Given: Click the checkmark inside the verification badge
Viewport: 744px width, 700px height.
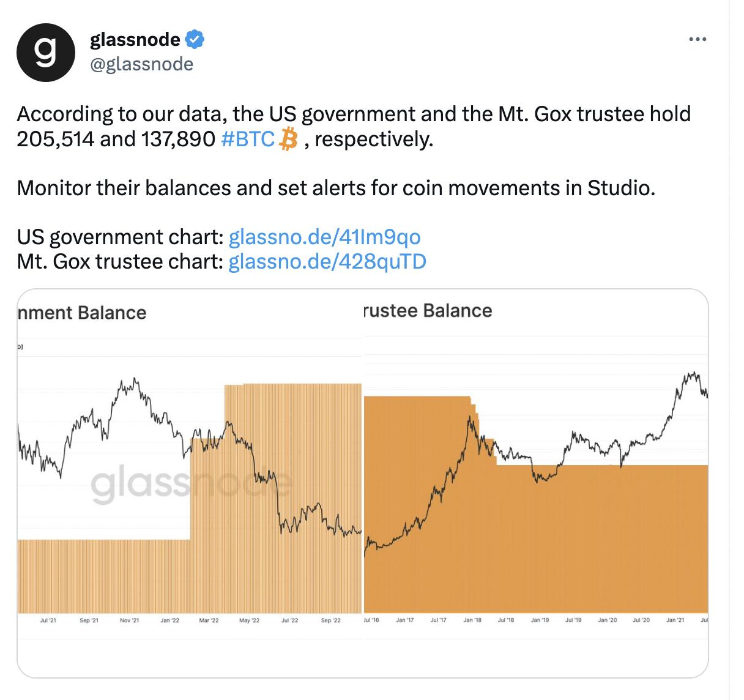Looking at the screenshot, I should (193, 39).
